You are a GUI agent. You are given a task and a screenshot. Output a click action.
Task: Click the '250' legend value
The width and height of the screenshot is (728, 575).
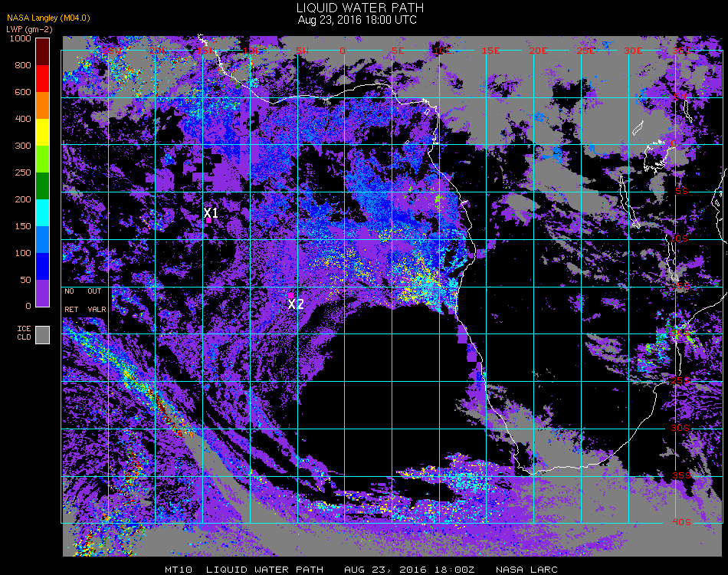click(23, 172)
